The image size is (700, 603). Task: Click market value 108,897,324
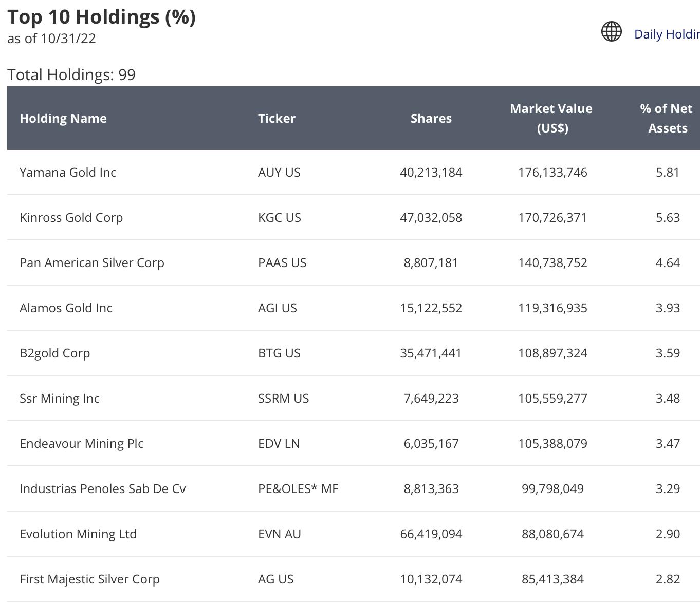pos(552,353)
